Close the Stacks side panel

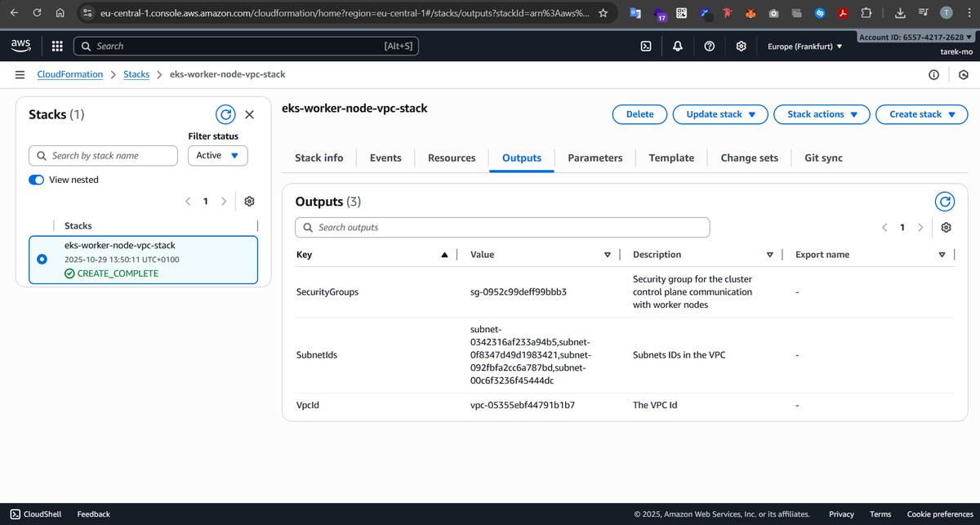pyautogui.click(x=250, y=114)
